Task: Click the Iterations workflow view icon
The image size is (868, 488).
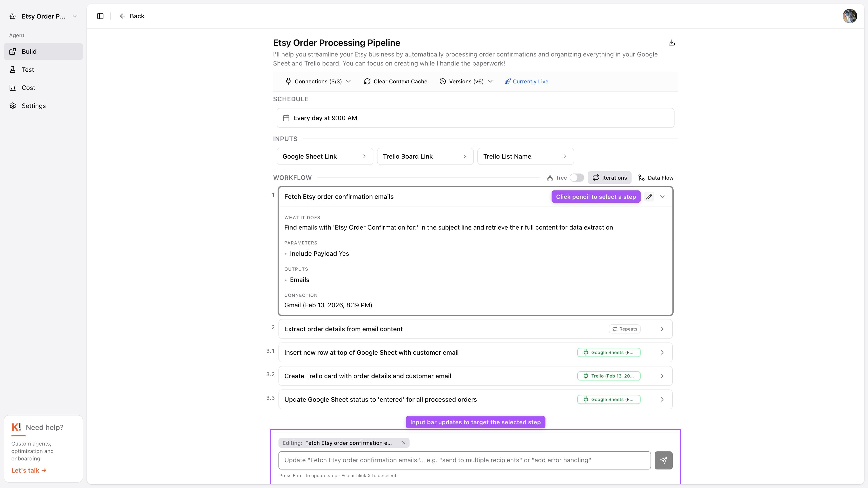Action: [596, 178]
